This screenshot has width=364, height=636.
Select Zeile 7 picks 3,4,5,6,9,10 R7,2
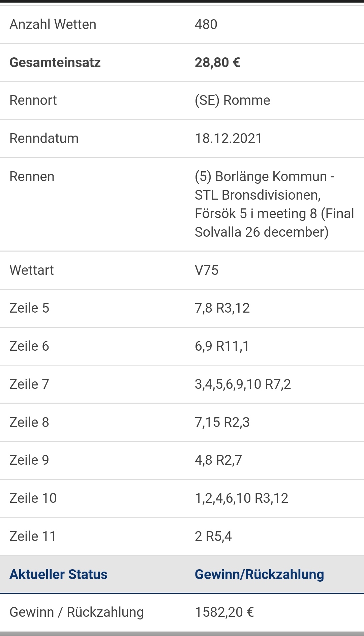click(243, 384)
